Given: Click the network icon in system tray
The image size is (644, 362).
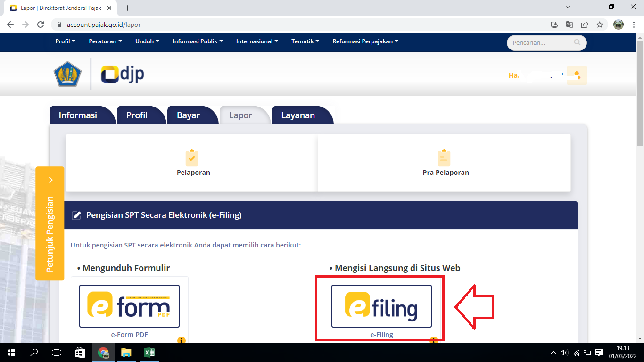Looking at the screenshot, I should pos(576,353).
